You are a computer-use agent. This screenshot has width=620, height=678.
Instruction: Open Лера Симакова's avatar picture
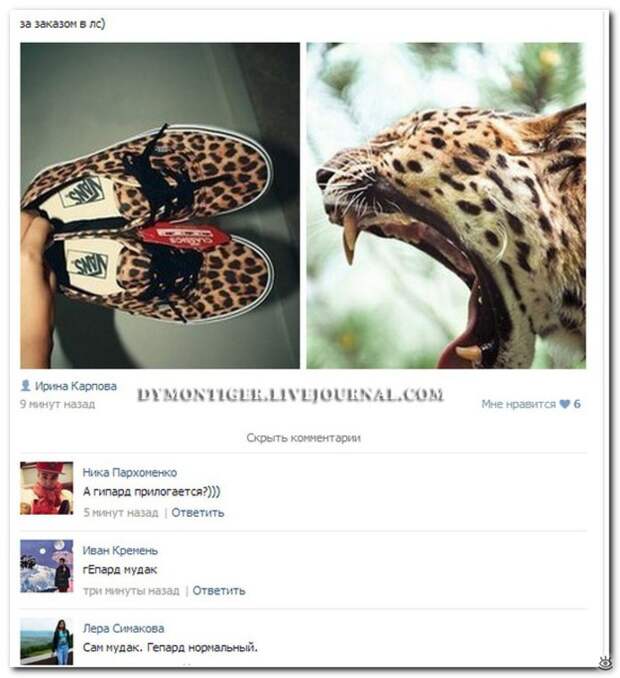[x=47, y=642]
